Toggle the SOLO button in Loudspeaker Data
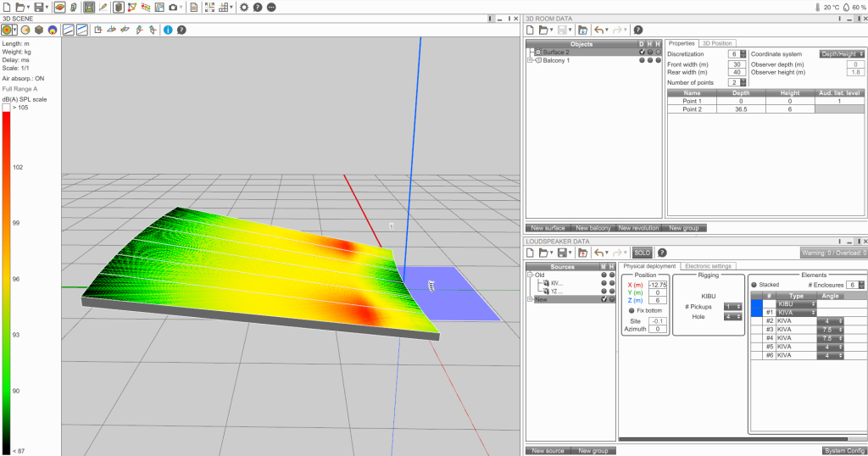Viewport: 868px width, 456px height. [643, 253]
